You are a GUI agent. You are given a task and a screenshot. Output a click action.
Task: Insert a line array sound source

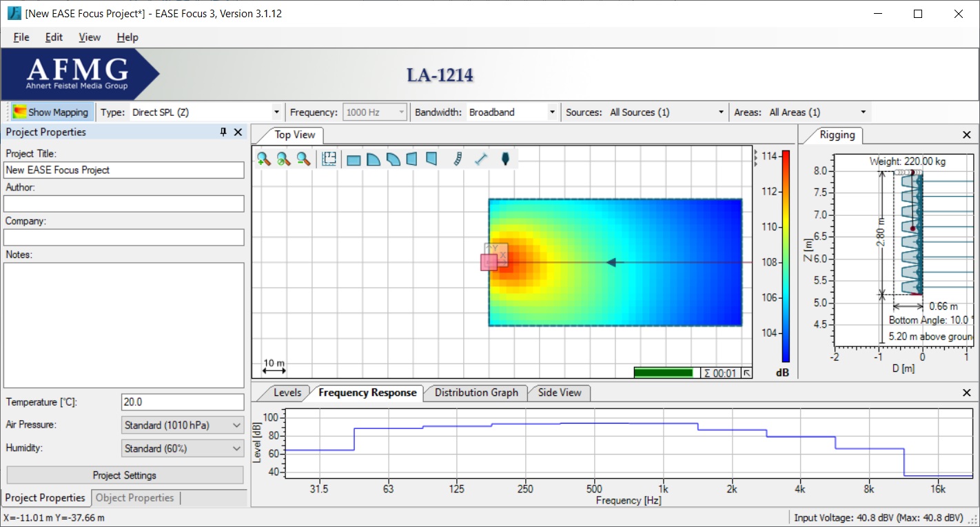[457, 159]
